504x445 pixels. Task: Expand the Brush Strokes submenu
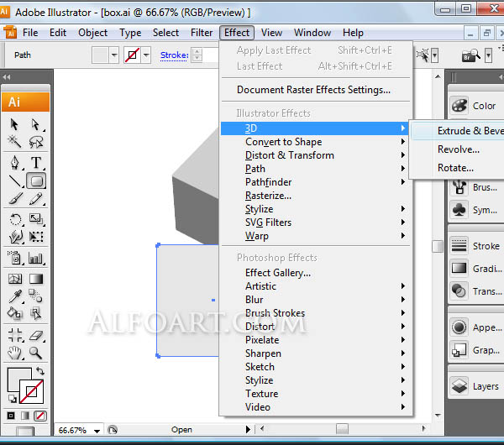pos(315,313)
